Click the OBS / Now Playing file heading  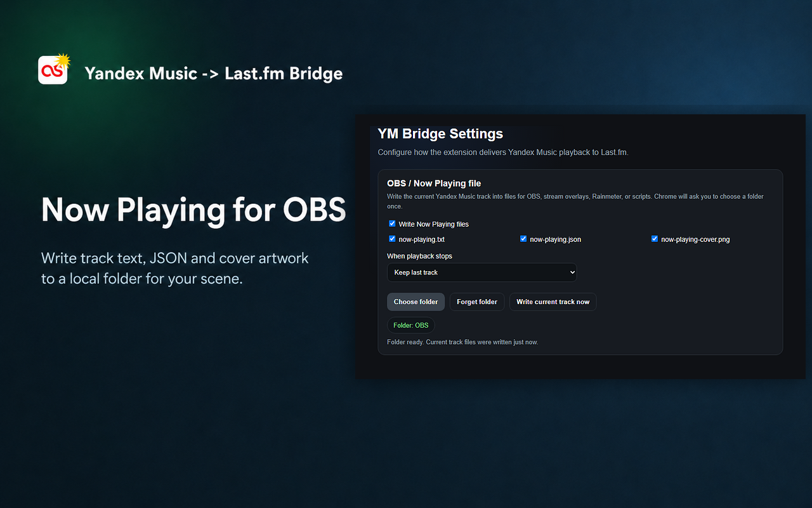434,184
